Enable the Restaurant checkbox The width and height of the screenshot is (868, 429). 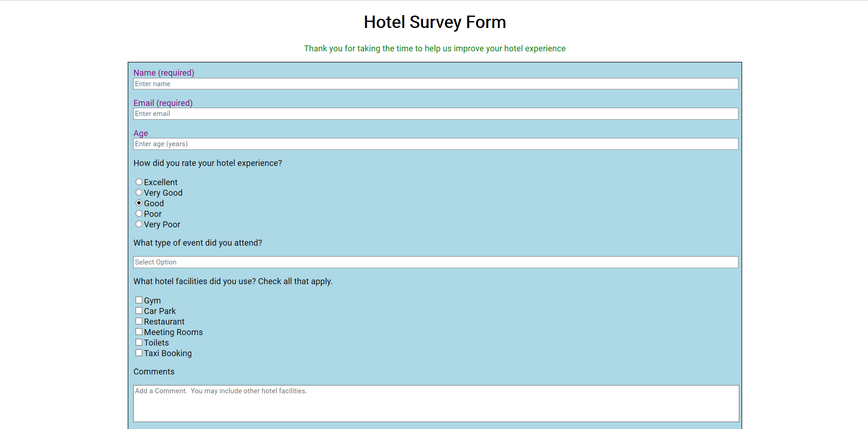click(139, 321)
